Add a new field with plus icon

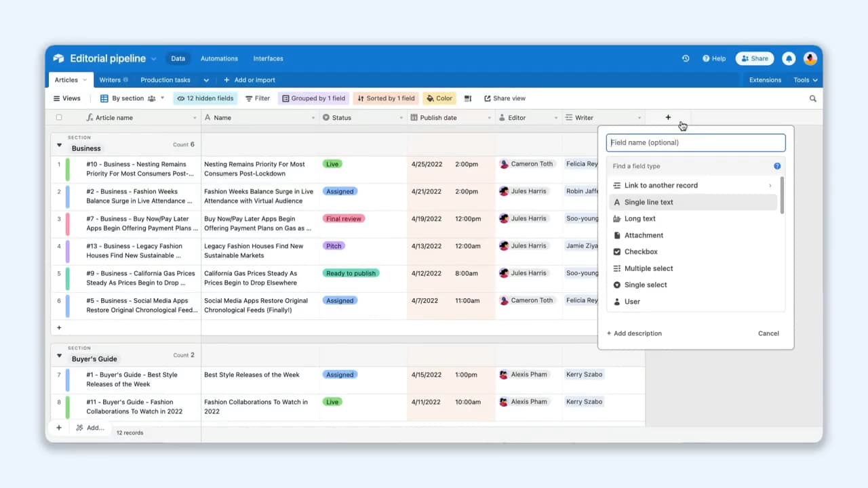(668, 117)
